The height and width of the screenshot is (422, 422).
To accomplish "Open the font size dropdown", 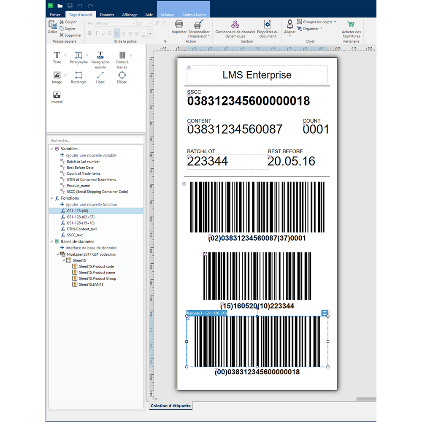I will click(150, 24).
